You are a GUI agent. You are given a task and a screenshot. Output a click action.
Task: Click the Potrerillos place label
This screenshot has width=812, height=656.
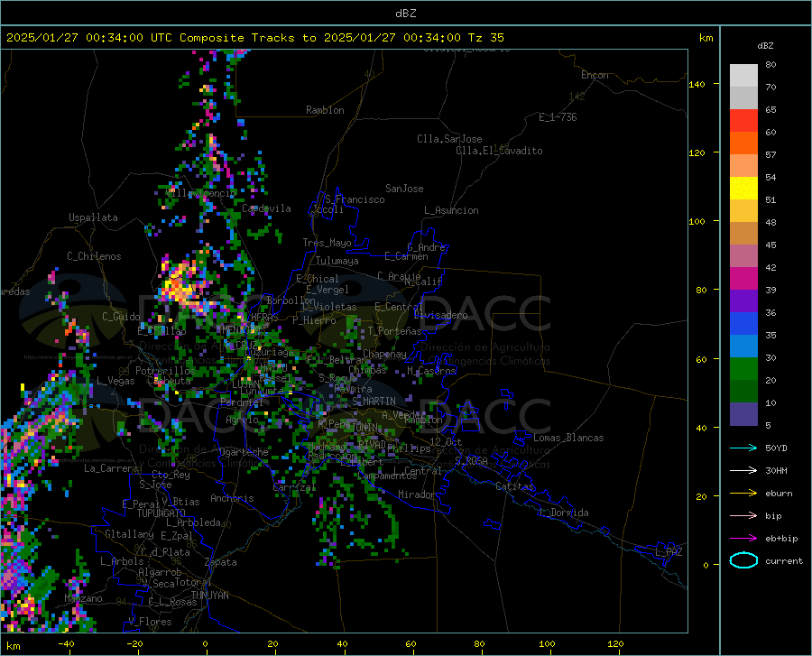(x=165, y=371)
